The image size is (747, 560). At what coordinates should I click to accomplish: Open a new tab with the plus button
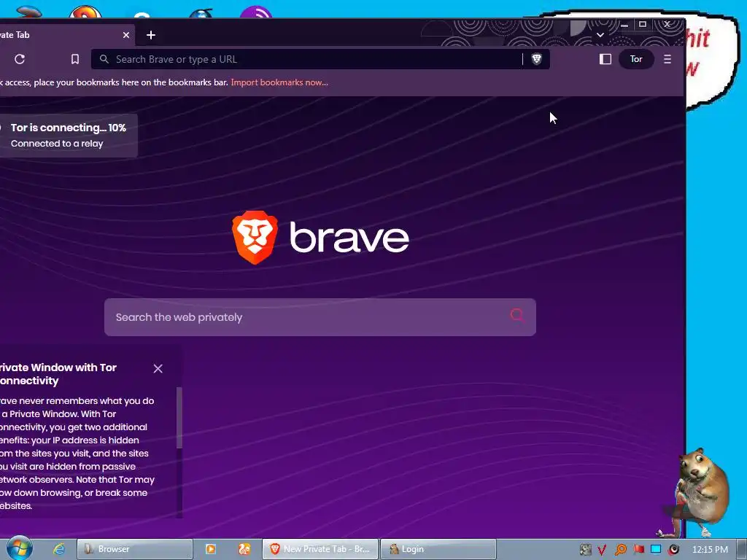(x=151, y=35)
